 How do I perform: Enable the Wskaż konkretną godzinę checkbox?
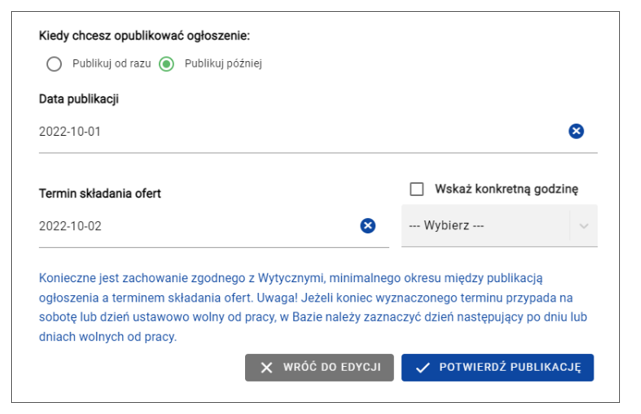[416, 188]
